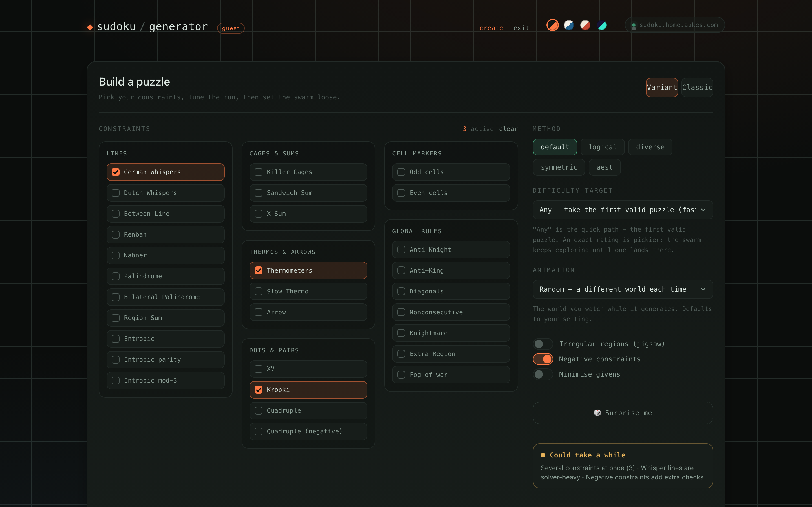Viewport: 812px width, 507px height.
Task: Enable the Irregular regions jigsaw toggle
Action: pyautogui.click(x=543, y=344)
